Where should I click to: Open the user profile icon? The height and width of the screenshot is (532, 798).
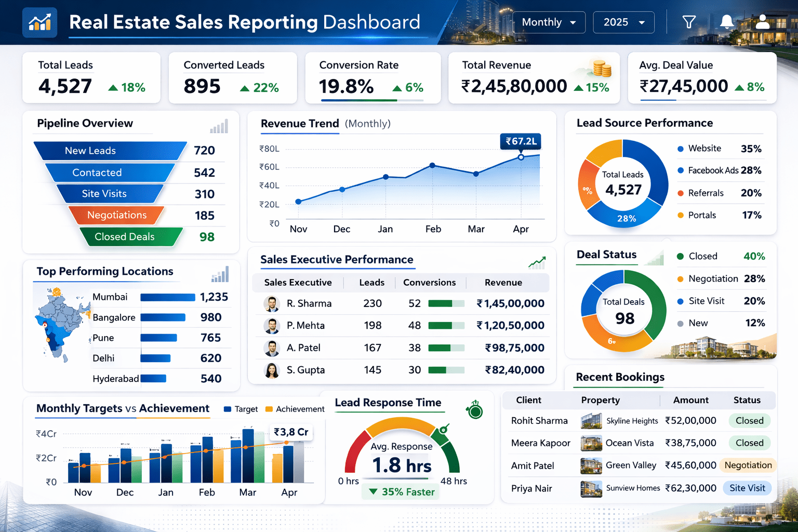pos(763,22)
